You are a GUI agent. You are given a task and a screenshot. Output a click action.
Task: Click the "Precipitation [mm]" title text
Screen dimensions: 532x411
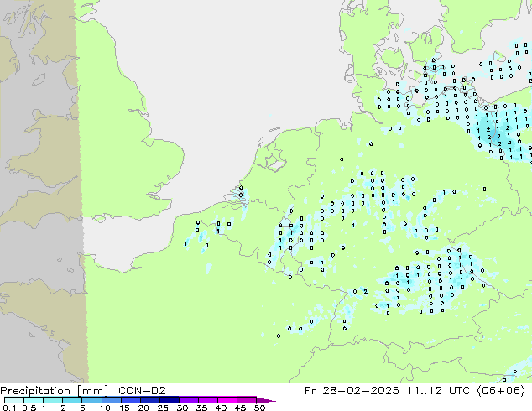pos(55,391)
